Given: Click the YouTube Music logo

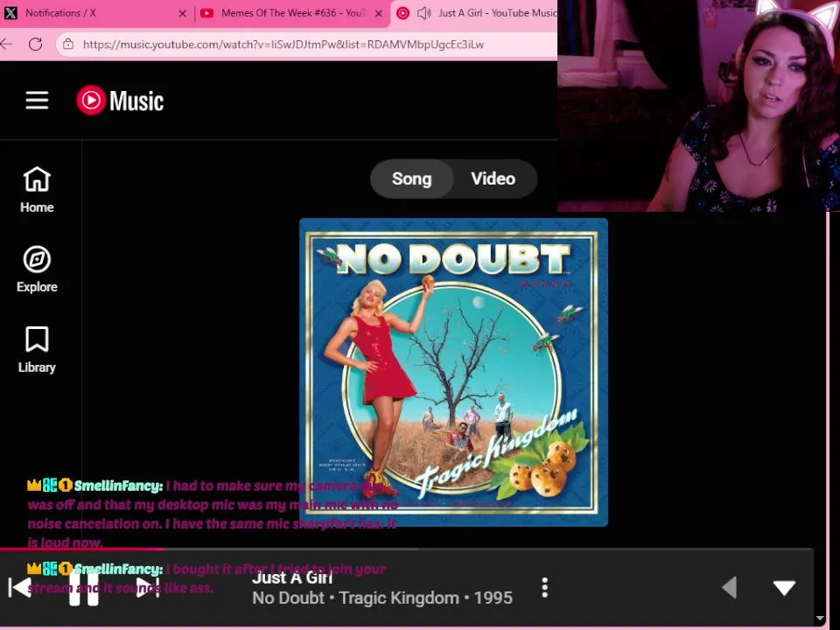Looking at the screenshot, I should pyautogui.click(x=120, y=100).
